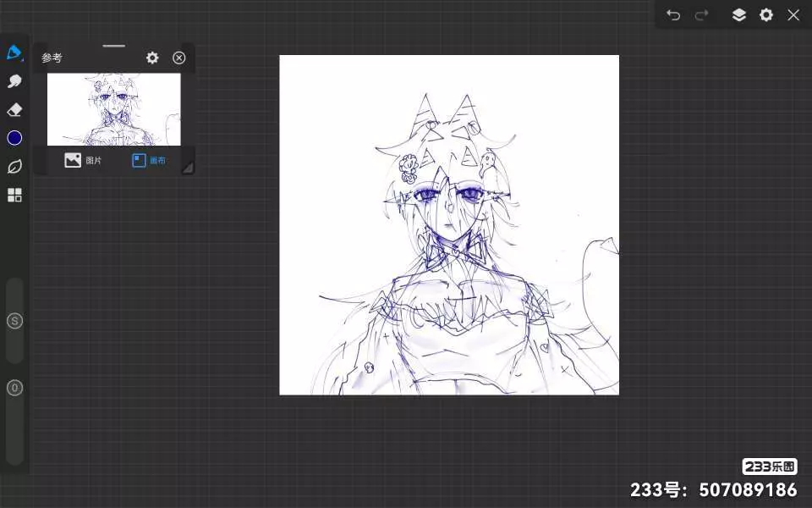This screenshot has height=508, width=812.
Task: Open the top-right settings gear
Action: click(x=766, y=15)
